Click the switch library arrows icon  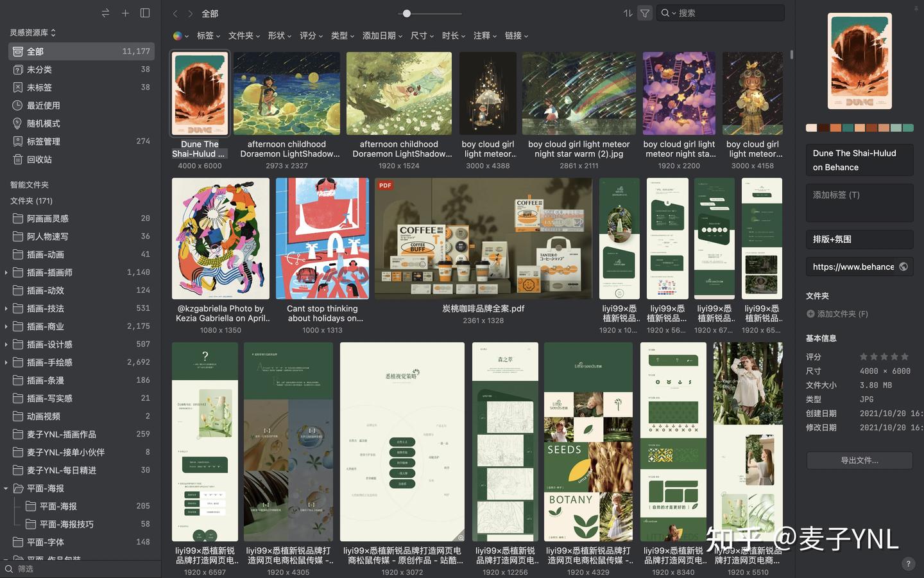(x=106, y=13)
